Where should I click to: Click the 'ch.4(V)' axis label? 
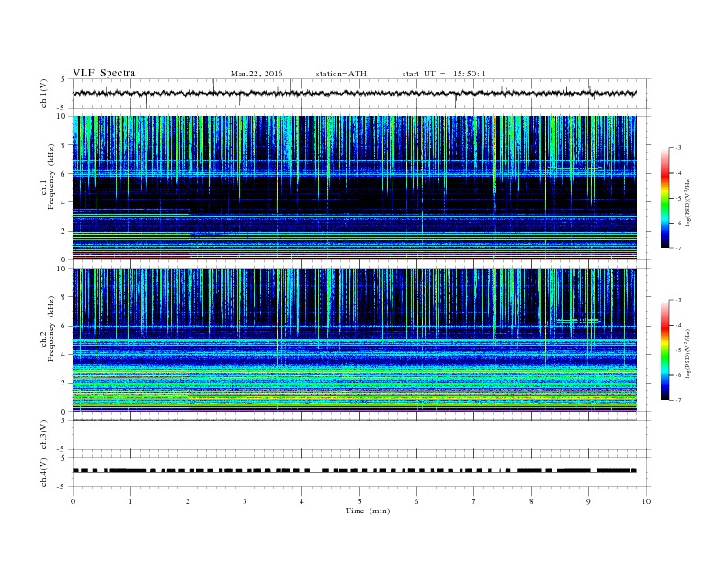(44, 472)
